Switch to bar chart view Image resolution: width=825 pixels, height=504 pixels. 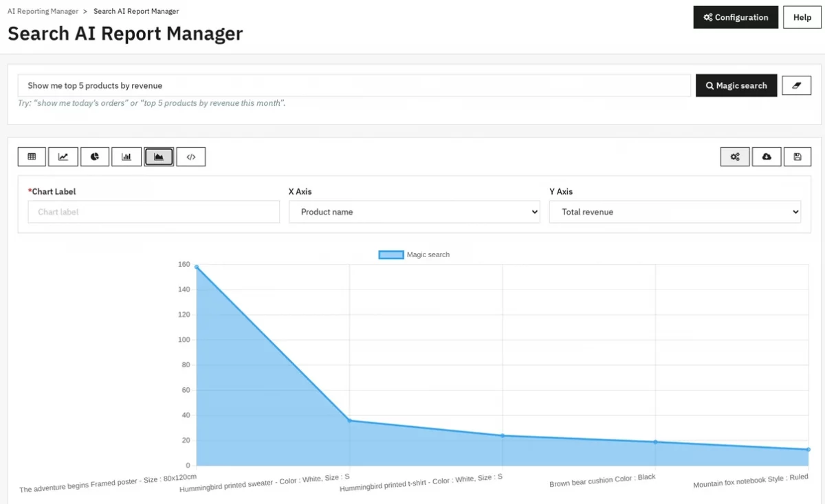point(126,157)
